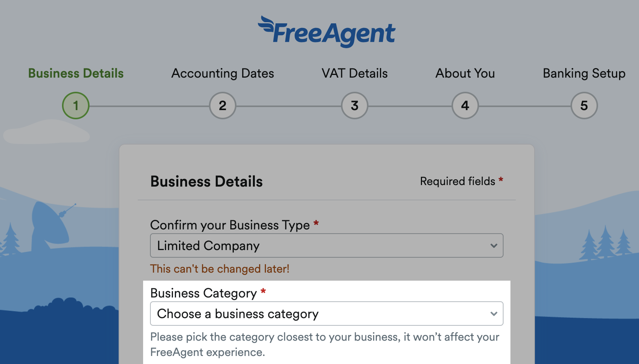Image resolution: width=639 pixels, height=364 pixels.
Task: Switch to the Accounting Dates step
Action: click(x=222, y=73)
